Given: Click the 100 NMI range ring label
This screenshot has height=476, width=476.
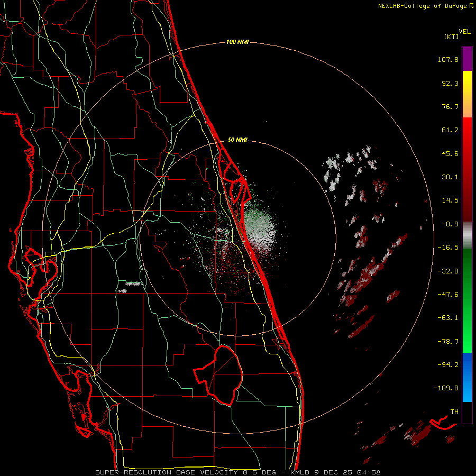Looking at the screenshot, I should [237, 42].
